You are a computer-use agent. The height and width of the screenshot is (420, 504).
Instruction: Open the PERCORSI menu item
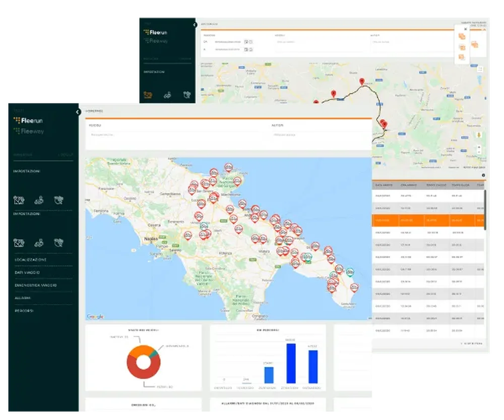(24, 311)
